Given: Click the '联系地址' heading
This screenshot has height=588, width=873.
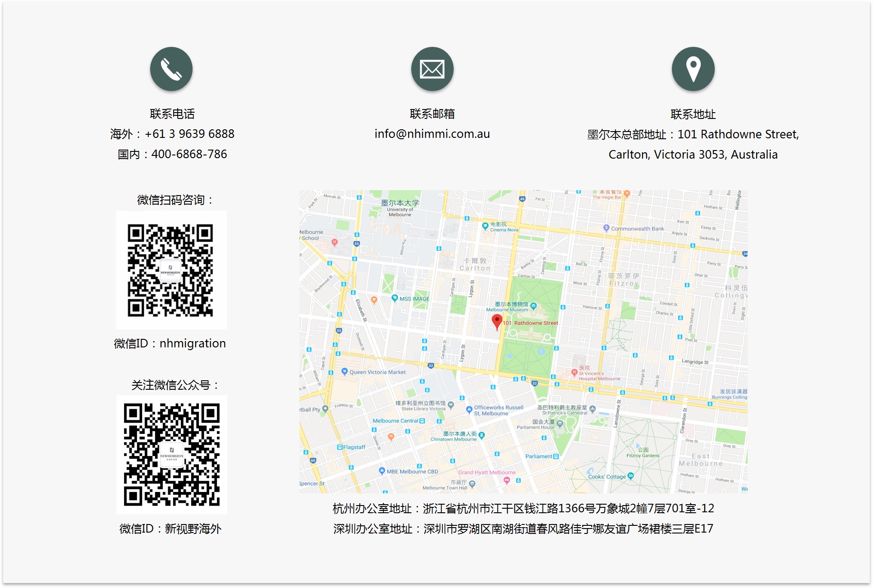Looking at the screenshot, I should pyautogui.click(x=693, y=114).
